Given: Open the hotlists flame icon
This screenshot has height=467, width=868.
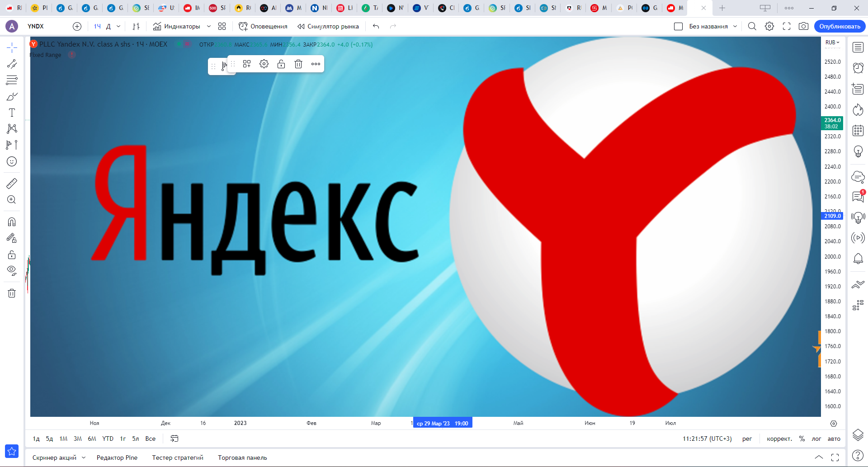Looking at the screenshot, I should coord(858,109).
